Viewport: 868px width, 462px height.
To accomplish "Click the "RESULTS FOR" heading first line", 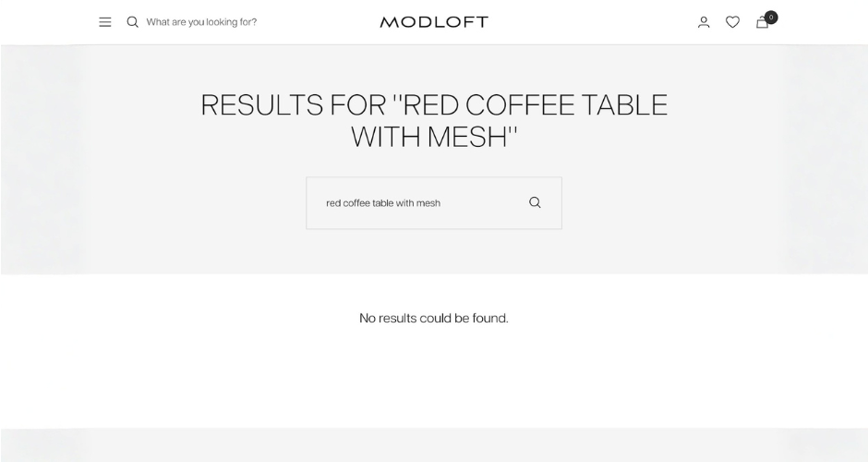I will (434, 105).
